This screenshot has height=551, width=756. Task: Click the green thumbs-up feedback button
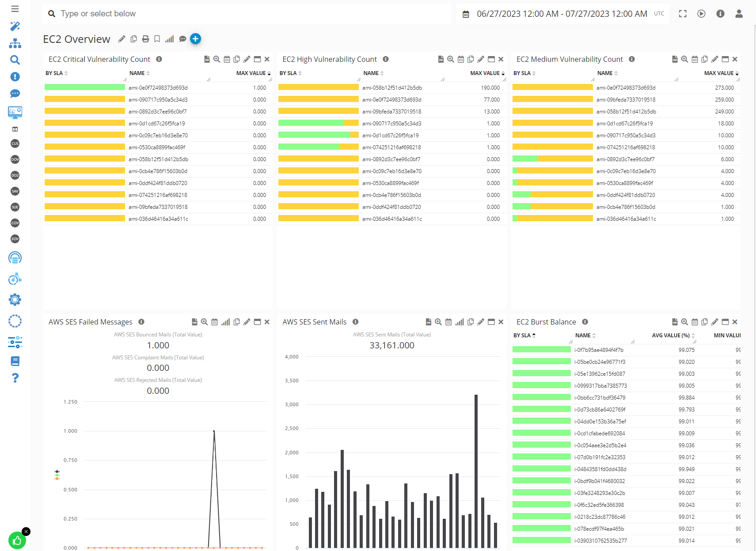17,540
